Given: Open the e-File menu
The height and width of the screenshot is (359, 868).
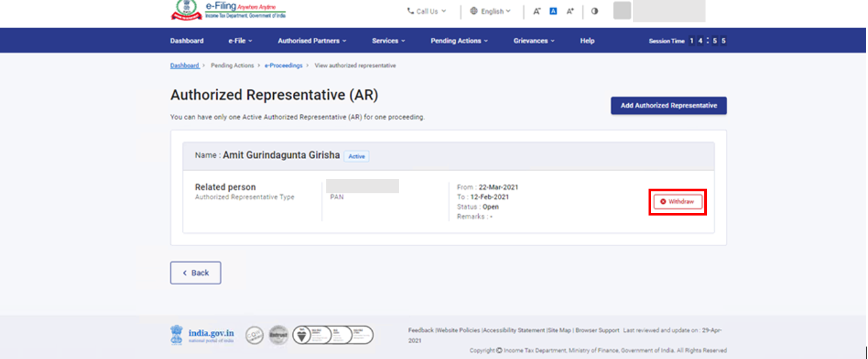Looking at the screenshot, I should (x=240, y=41).
